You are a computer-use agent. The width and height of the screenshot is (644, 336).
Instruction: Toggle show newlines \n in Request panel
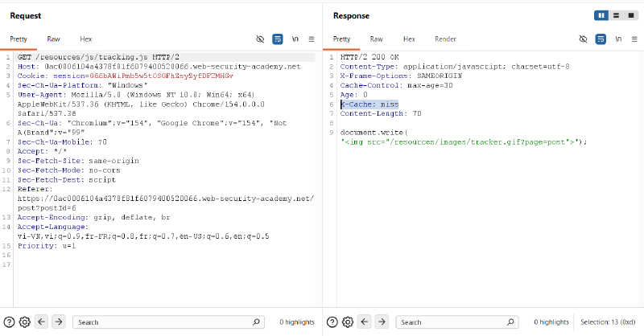click(x=295, y=39)
